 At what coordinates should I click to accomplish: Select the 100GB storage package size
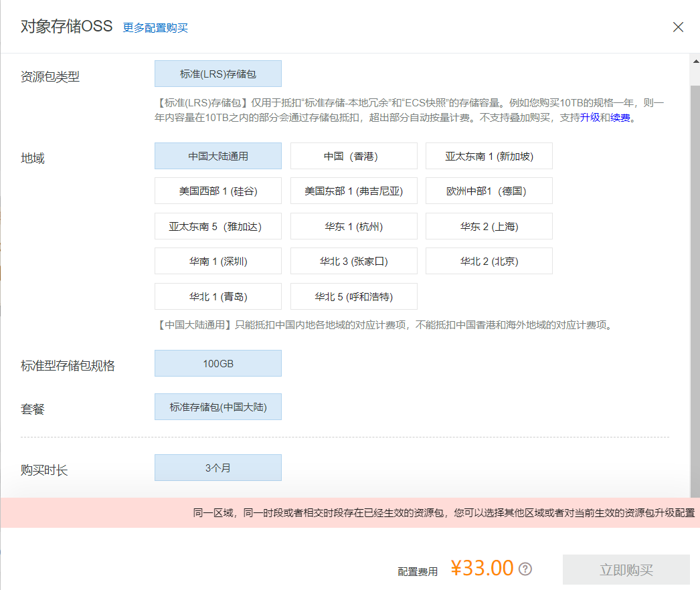(218, 363)
